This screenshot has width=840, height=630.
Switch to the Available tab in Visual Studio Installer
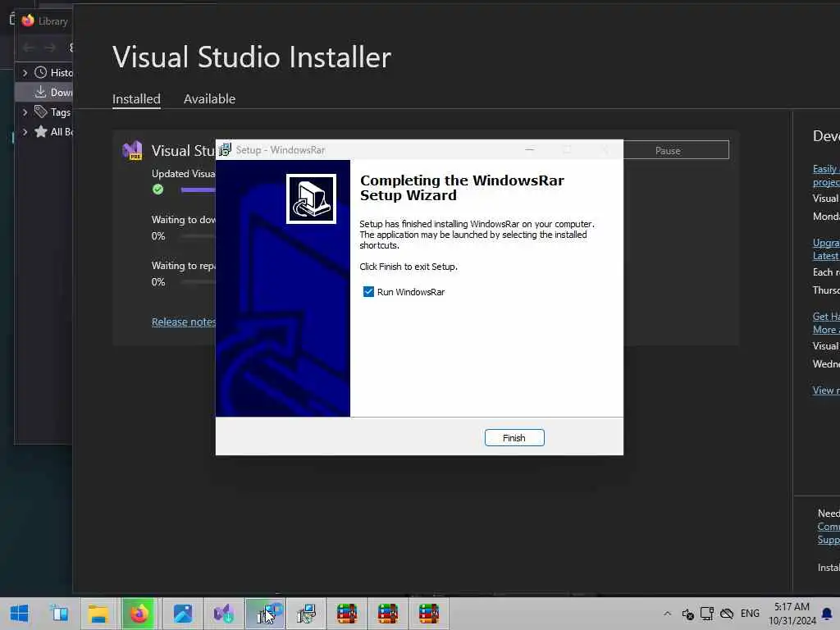pos(209,99)
